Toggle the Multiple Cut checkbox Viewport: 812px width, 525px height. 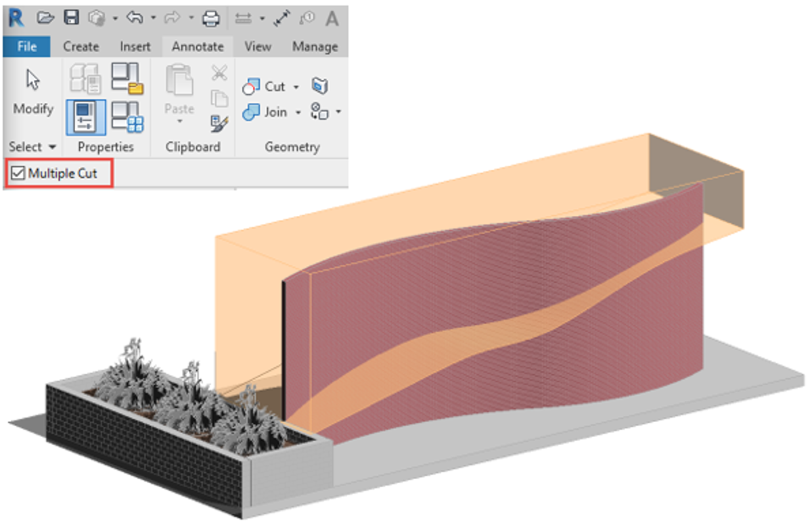pyautogui.click(x=19, y=173)
